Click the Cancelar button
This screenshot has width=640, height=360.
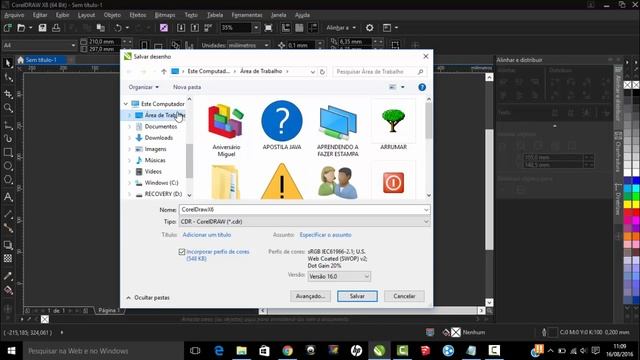point(404,296)
